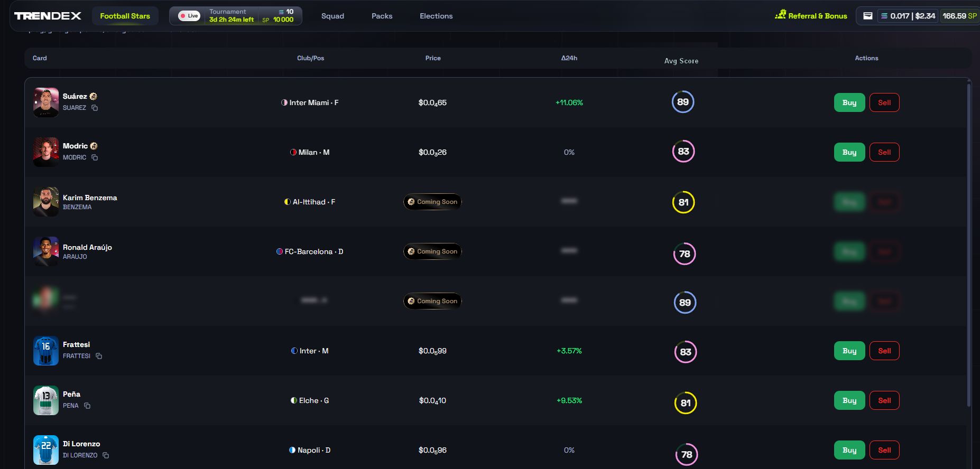Image resolution: width=980 pixels, height=469 pixels.
Task: Sell the Frattesi card
Action: tap(884, 351)
